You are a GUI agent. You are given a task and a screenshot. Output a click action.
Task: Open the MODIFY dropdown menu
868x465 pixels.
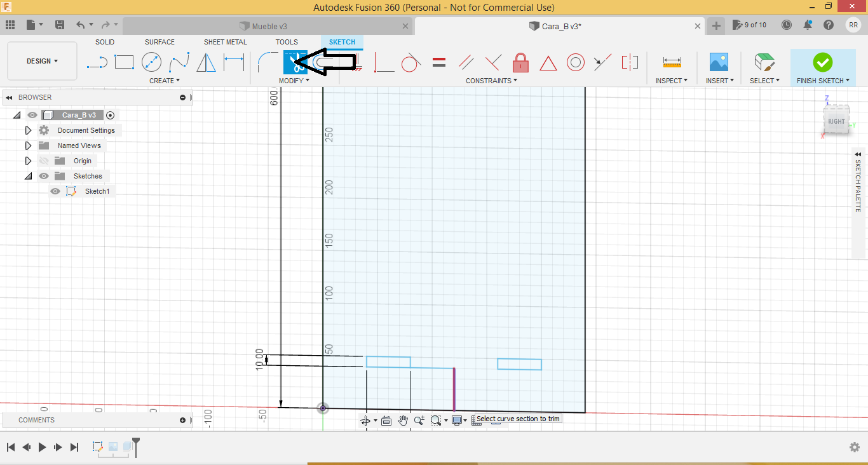click(x=294, y=81)
